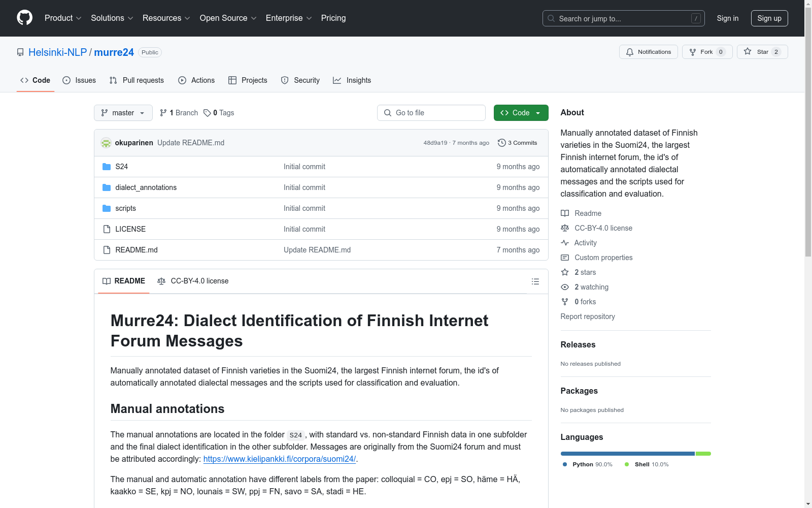The height and width of the screenshot is (508, 812).
Task: Open the README outline list icon
Action: [x=535, y=281]
